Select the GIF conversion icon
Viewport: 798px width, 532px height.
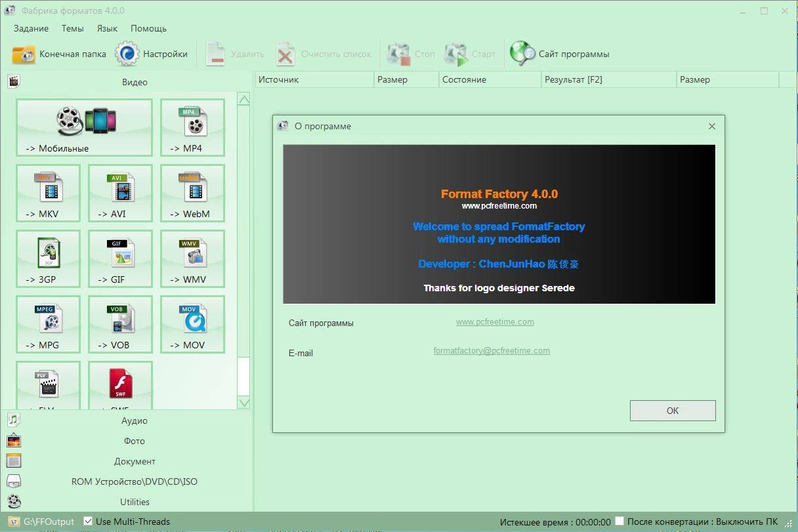(120, 259)
